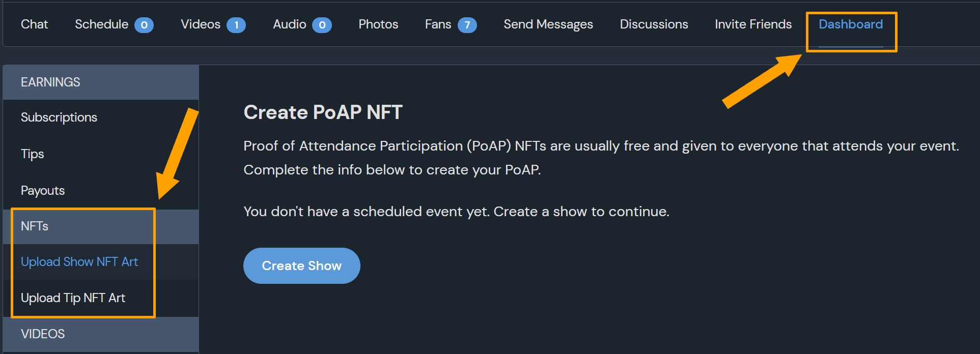Go to the Audio tab
Image resolution: width=980 pixels, height=354 pixels.
[x=289, y=24]
